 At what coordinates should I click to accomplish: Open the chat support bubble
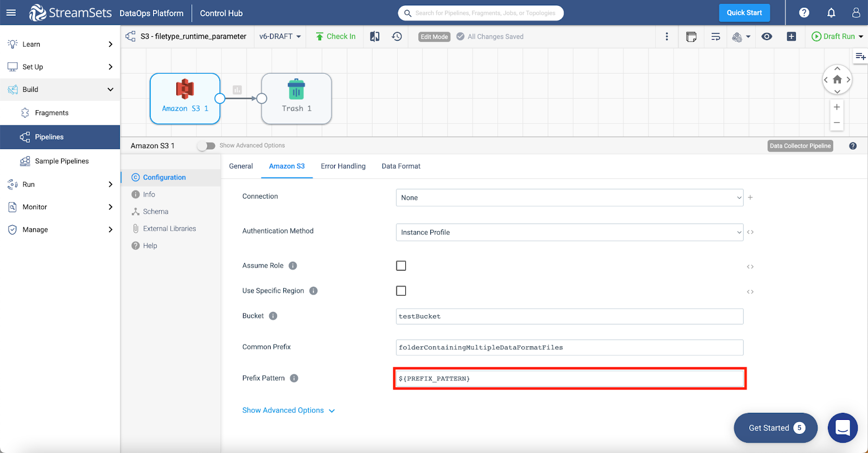pyautogui.click(x=843, y=428)
